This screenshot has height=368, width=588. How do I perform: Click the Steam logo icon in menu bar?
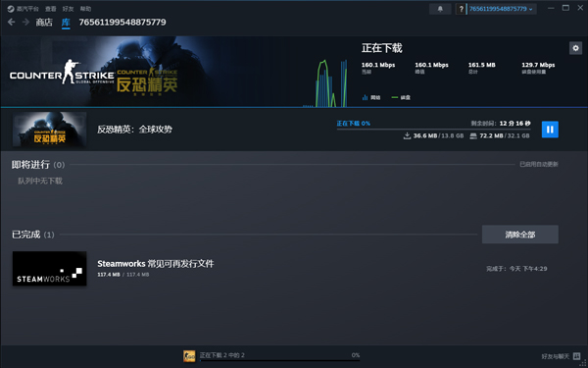point(11,9)
